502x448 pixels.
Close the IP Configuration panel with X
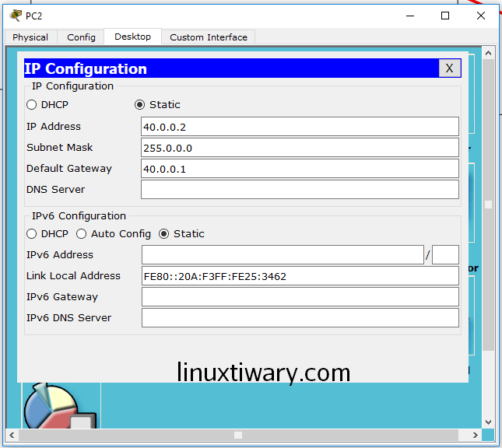[x=449, y=68]
